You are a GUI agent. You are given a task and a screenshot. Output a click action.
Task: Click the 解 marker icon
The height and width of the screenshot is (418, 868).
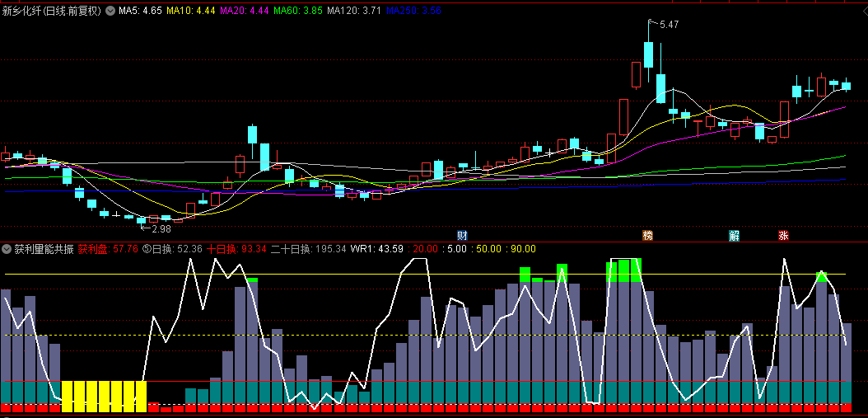click(x=734, y=235)
